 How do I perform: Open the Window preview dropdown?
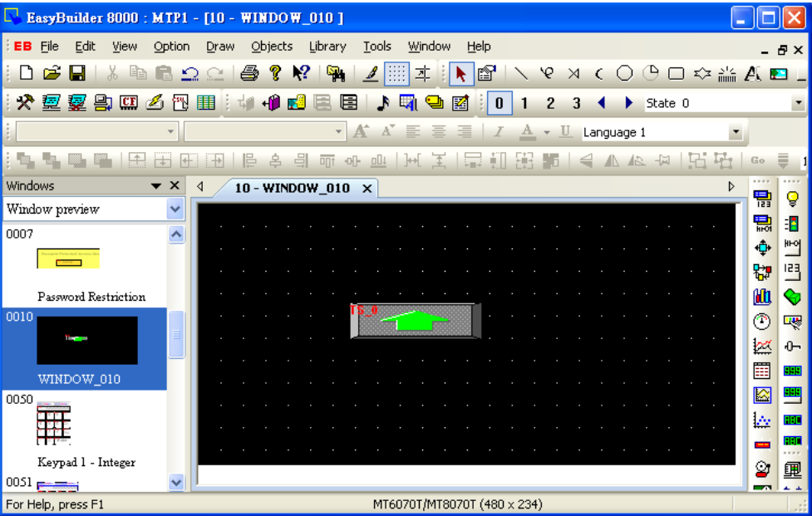click(x=175, y=209)
